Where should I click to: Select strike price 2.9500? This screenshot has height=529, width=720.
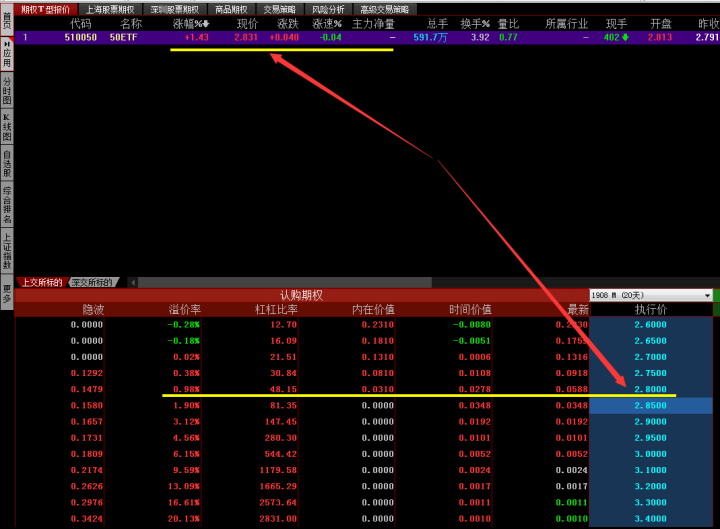click(651, 438)
